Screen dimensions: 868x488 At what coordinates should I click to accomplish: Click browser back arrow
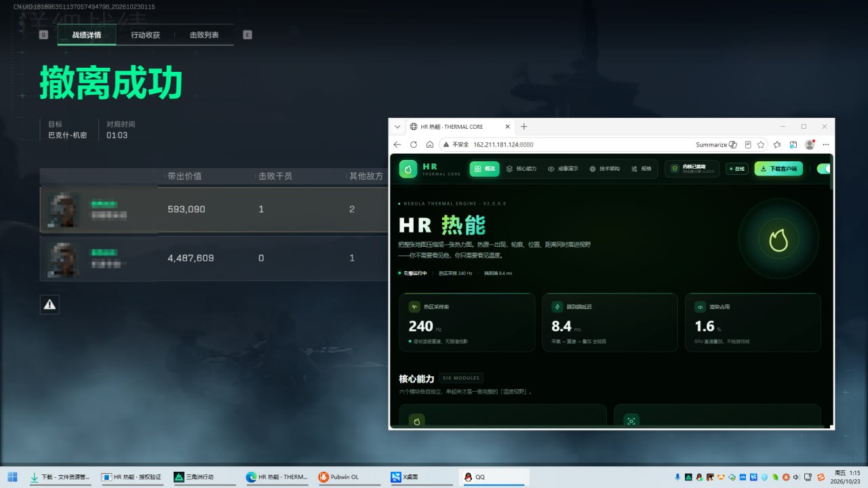tap(397, 144)
